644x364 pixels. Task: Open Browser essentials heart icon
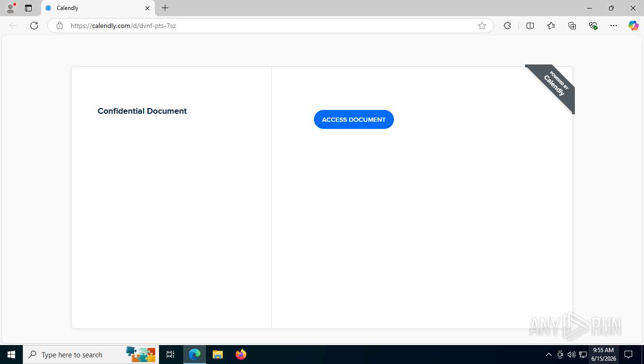593,26
